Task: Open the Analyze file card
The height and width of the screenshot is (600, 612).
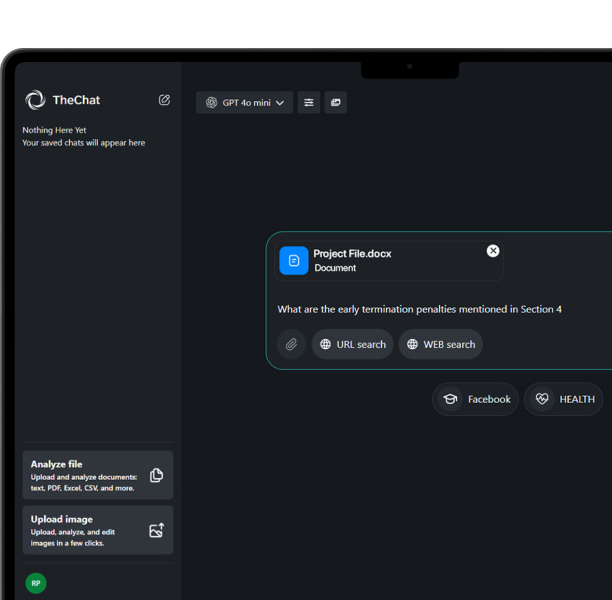Action: [98, 475]
